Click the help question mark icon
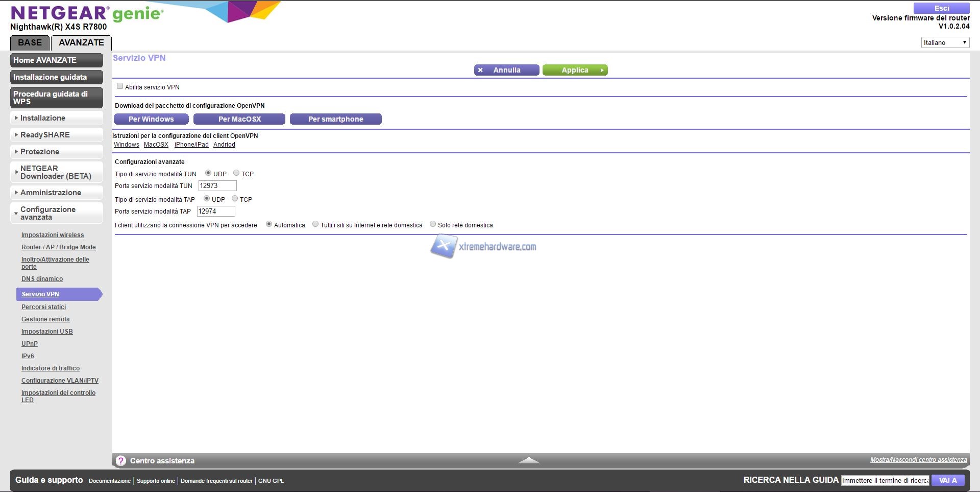This screenshot has width=980, height=492. tap(121, 461)
